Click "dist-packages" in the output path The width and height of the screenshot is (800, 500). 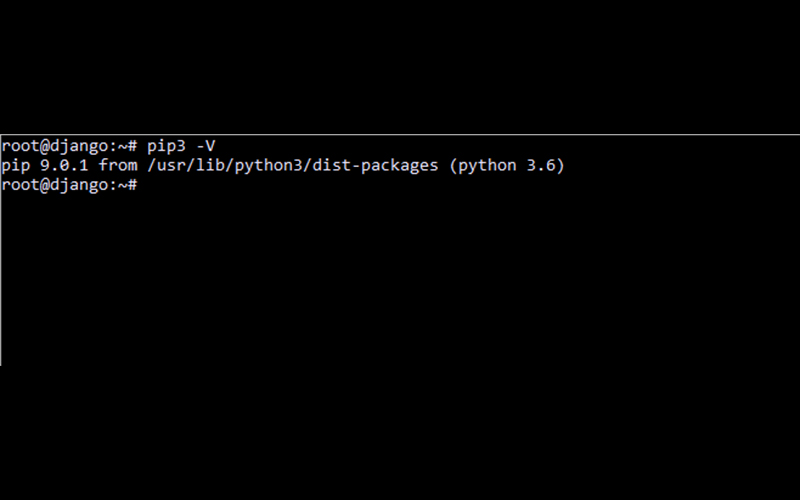point(376,165)
